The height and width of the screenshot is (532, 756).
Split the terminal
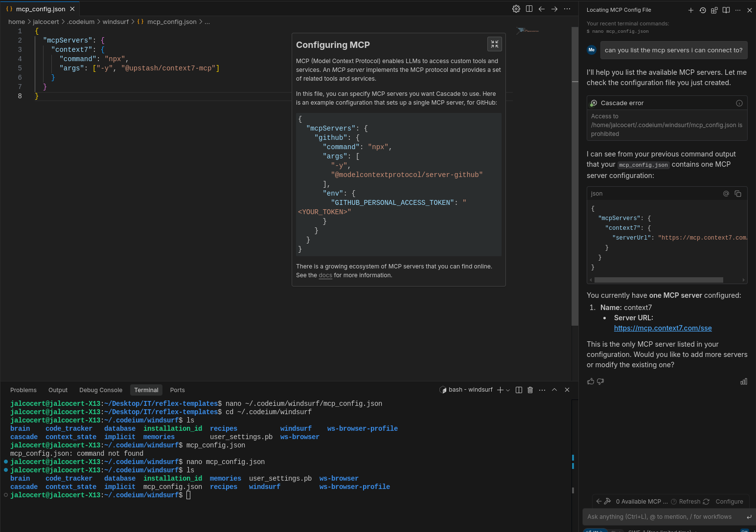(519, 390)
